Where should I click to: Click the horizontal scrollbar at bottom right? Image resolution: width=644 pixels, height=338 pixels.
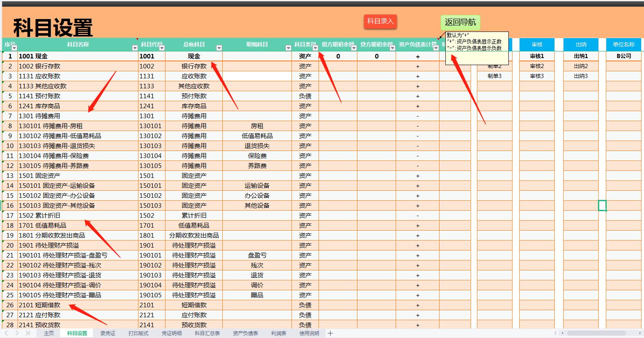pyautogui.click(x=597, y=333)
